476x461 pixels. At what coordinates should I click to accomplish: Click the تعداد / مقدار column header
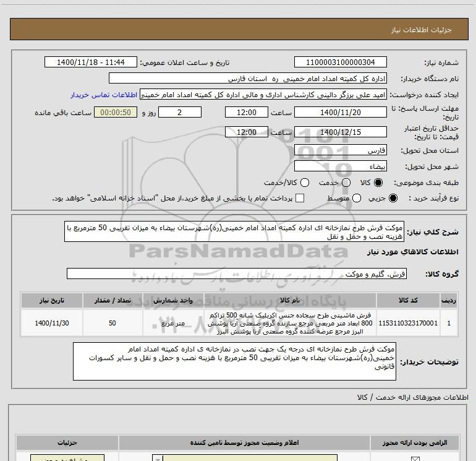click(113, 300)
